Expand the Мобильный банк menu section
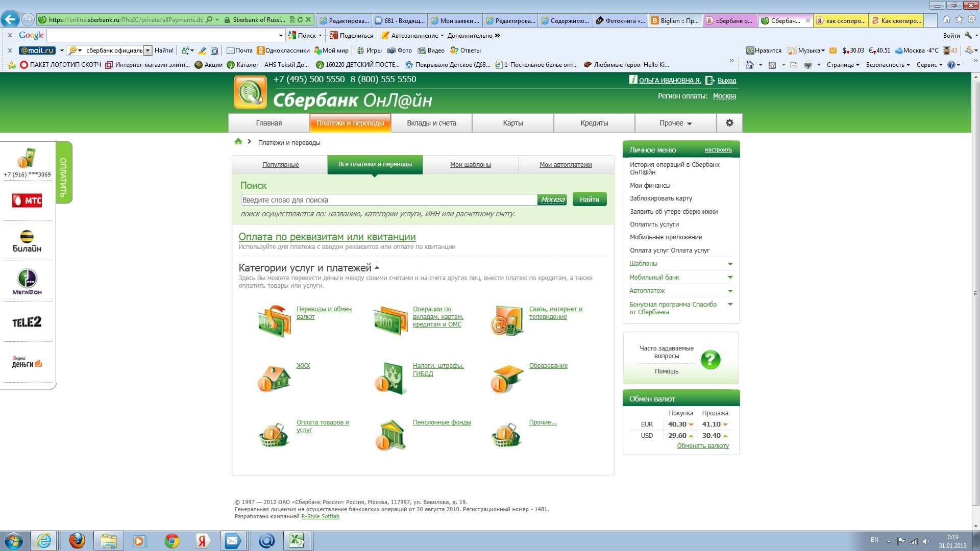 [x=730, y=278]
